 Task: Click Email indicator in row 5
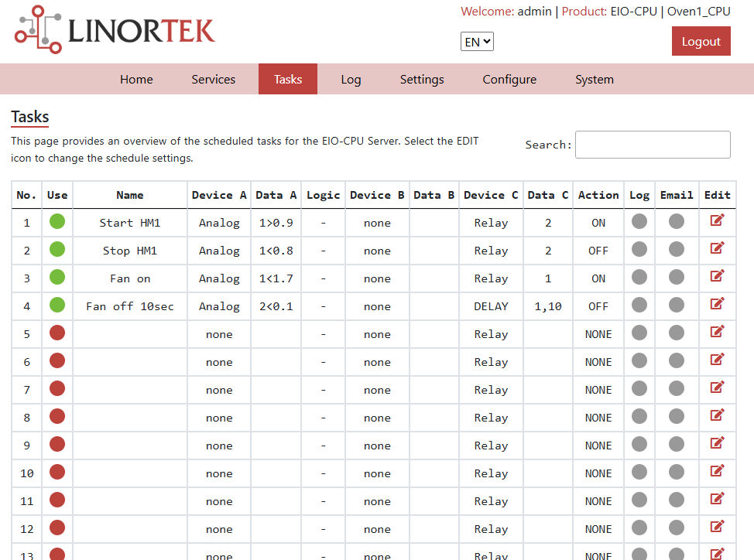coord(676,333)
